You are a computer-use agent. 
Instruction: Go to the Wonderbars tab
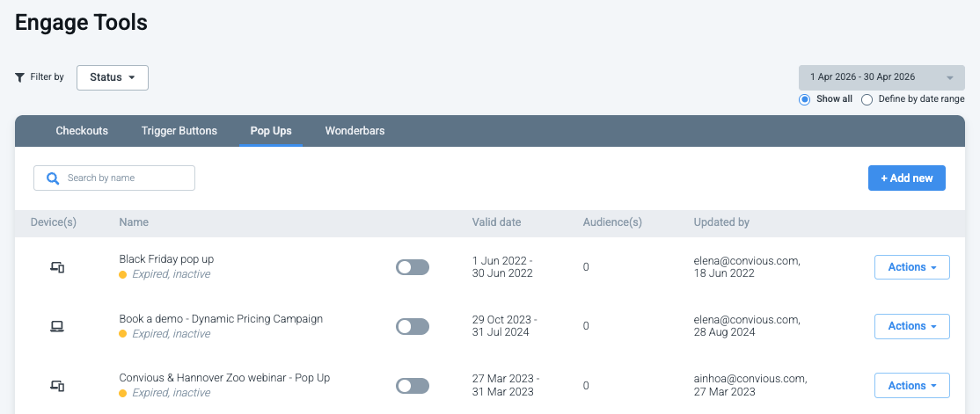[x=355, y=131]
